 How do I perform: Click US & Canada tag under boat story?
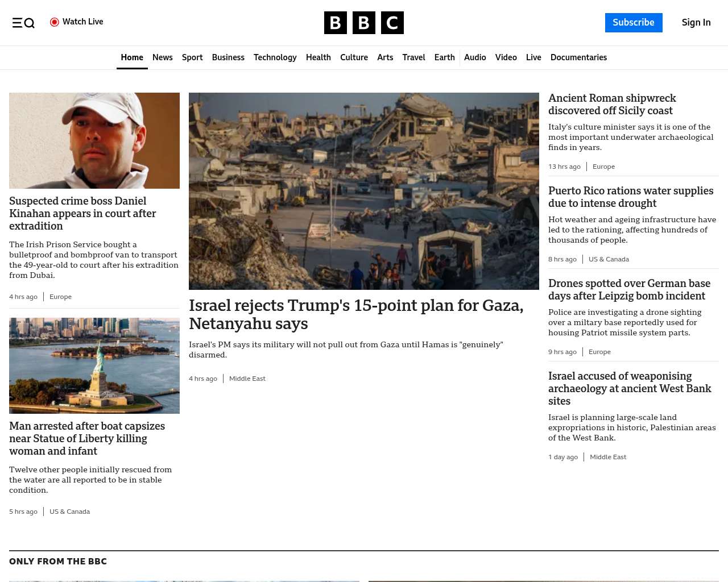click(x=69, y=512)
